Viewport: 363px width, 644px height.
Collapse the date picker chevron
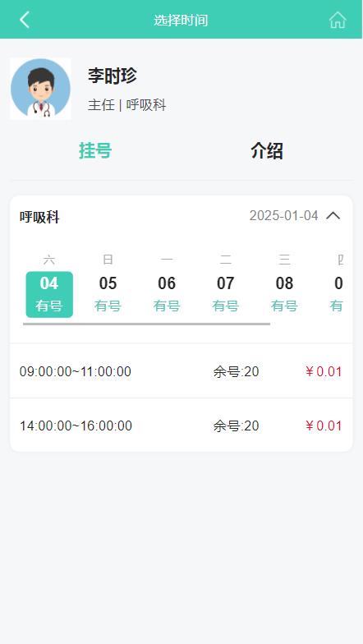coord(333,215)
